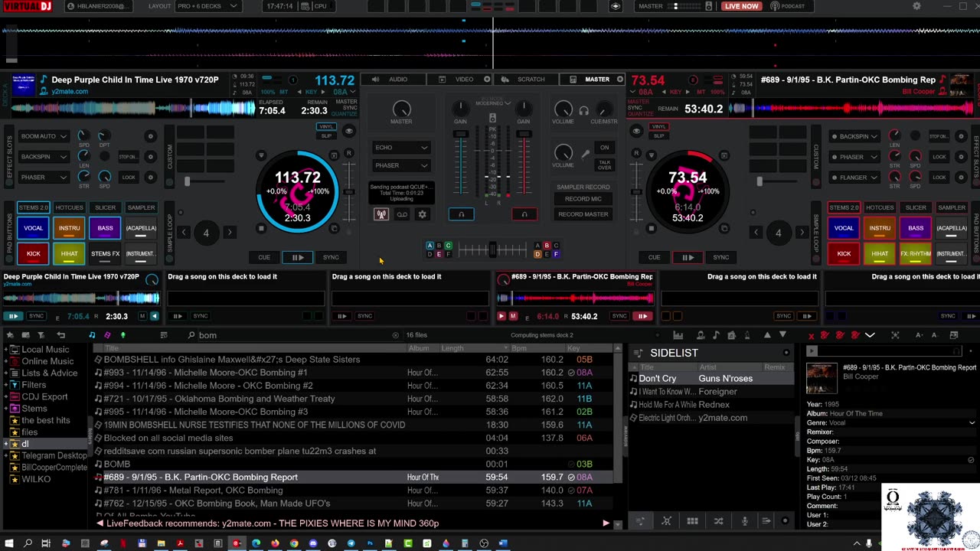980x551 pixels.
Task: Click the left deck headphone cue button
Action: 461,214
